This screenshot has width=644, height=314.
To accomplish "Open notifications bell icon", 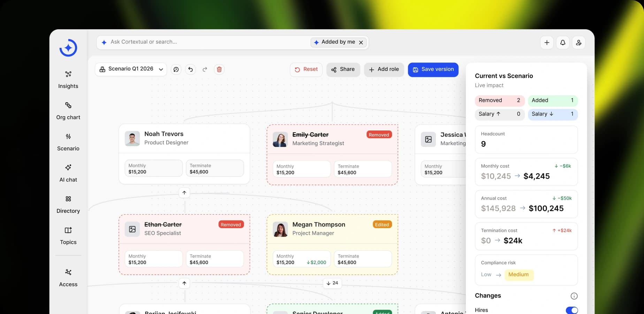I will (563, 43).
